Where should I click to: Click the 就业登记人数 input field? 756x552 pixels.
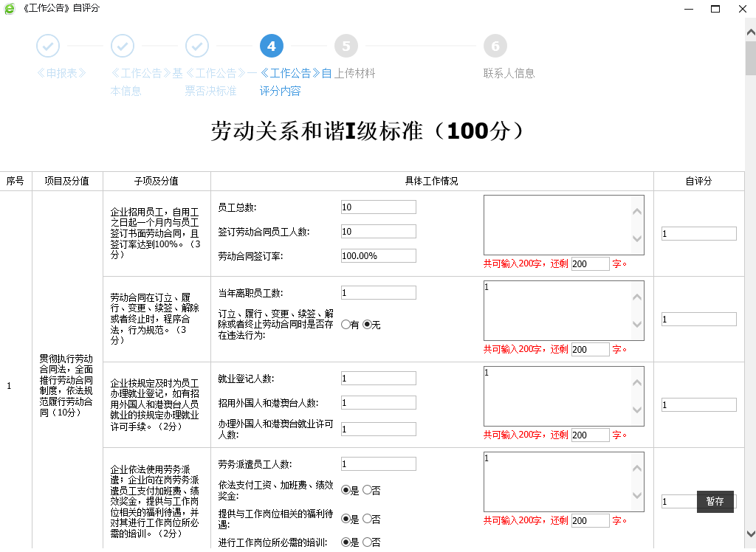click(379, 379)
